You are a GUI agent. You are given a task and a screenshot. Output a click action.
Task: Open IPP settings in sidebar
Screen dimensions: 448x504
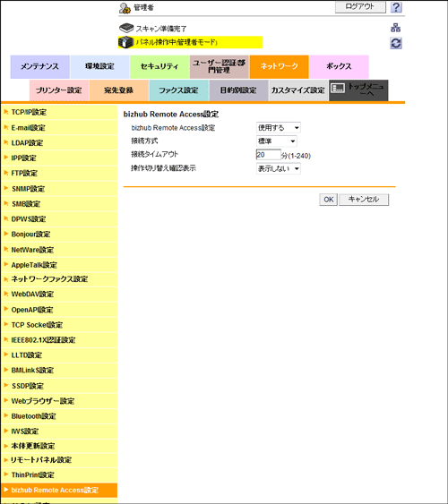point(59,158)
